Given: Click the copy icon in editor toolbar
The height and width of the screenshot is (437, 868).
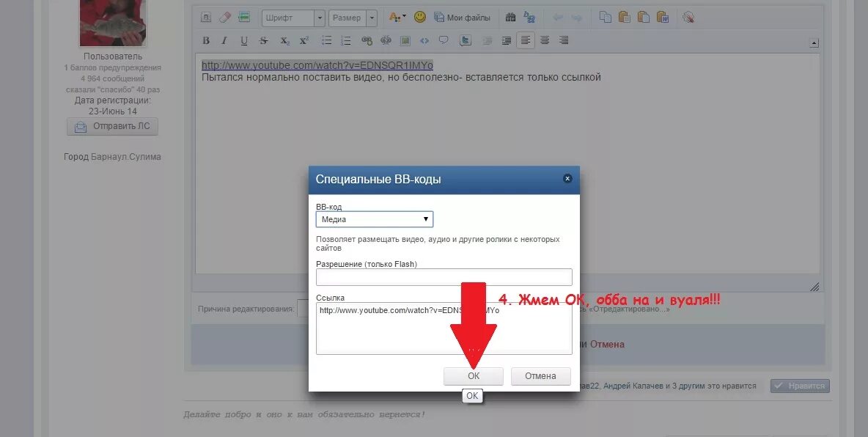Looking at the screenshot, I should tap(606, 18).
